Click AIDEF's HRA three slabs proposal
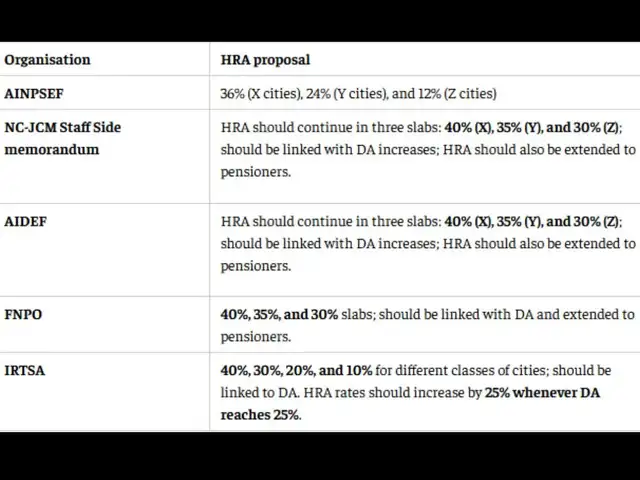 point(428,243)
